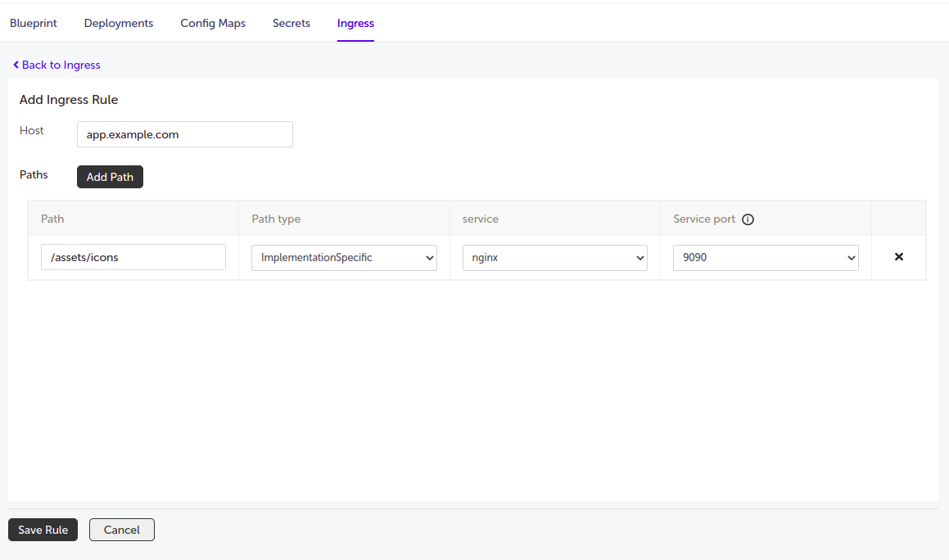Switch to the Blueprint tab
The height and width of the screenshot is (560, 949).
tap(34, 23)
